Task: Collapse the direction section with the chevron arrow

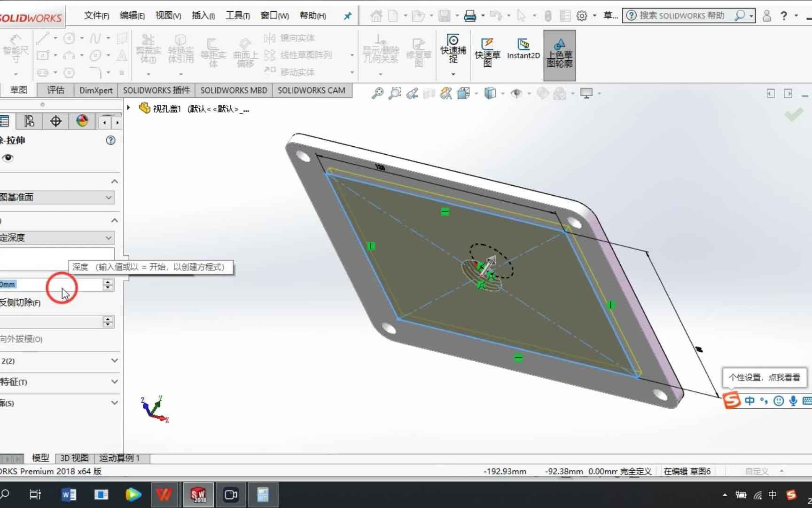Action: click(x=114, y=220)
